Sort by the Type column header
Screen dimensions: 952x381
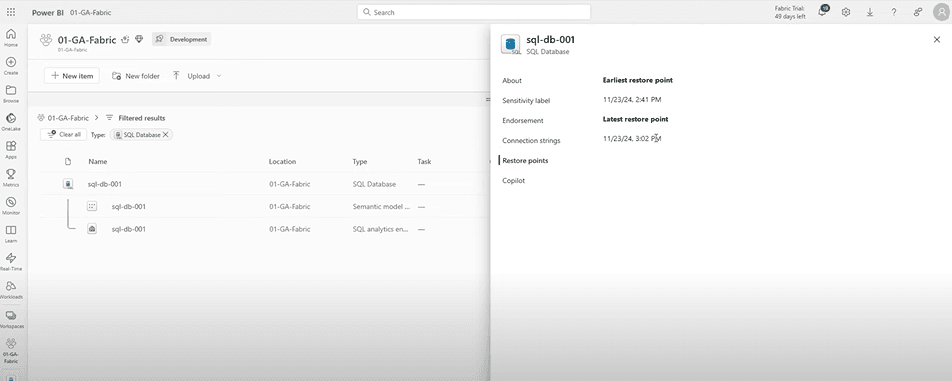tap(359, 161)
